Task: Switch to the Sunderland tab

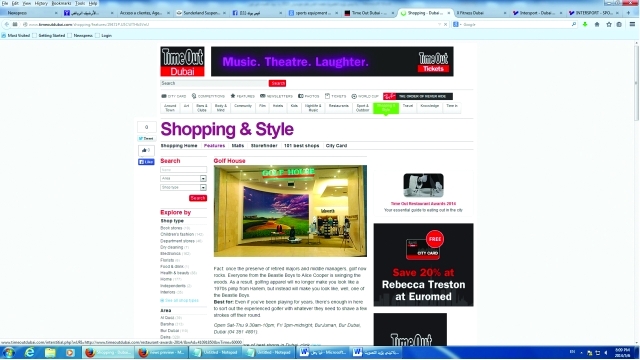Action: coord(201,13)
